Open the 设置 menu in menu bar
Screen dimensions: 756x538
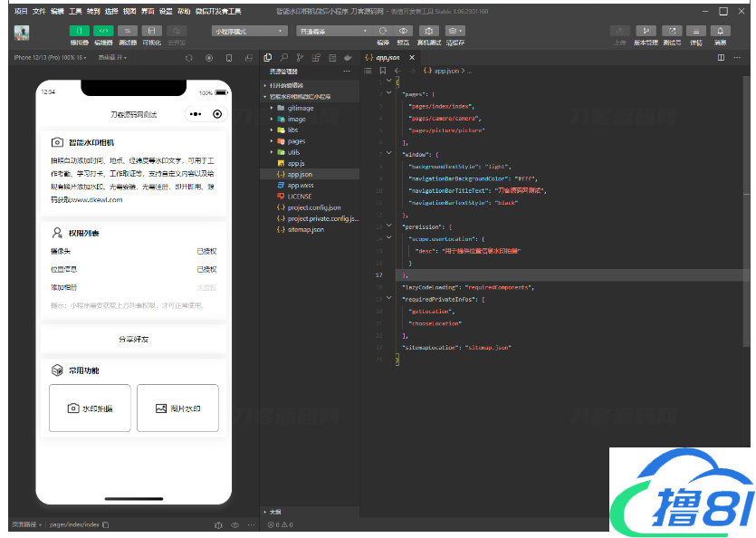point(165,11)
